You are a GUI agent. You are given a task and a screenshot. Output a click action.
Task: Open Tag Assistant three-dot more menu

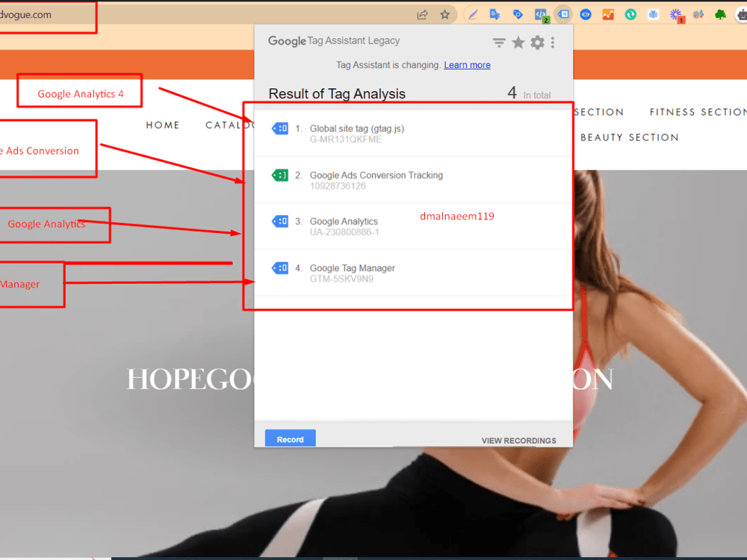point(553,43)
